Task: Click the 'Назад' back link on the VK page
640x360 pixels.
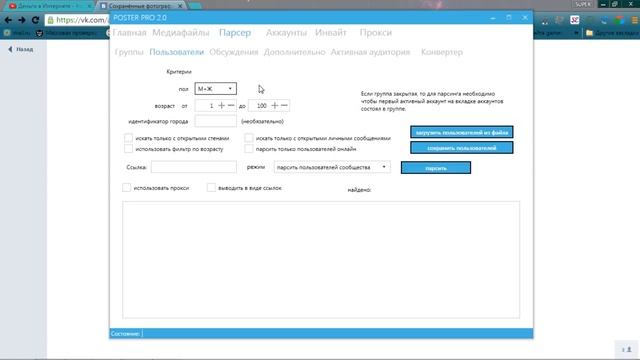Action: click(21, 49)
